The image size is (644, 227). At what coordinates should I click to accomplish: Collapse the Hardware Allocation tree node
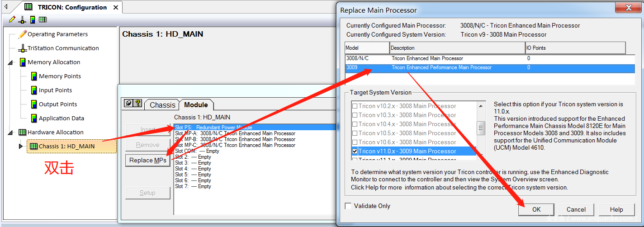pos(10,132)
